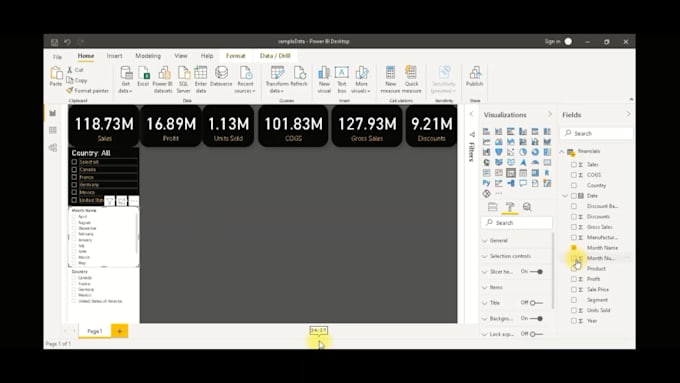Collapse the Fields pane arrow
680x383 pixels.
(x=628, y=115)
